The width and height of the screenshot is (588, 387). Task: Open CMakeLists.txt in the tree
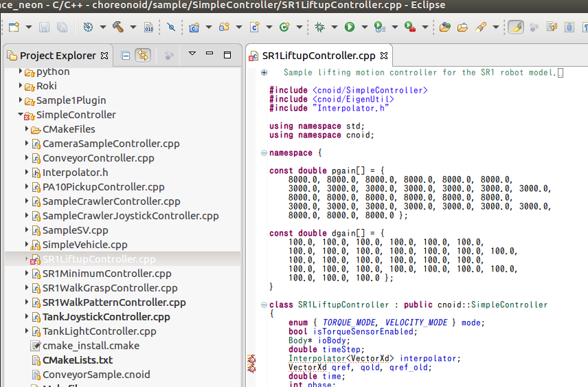pos(77,360)
